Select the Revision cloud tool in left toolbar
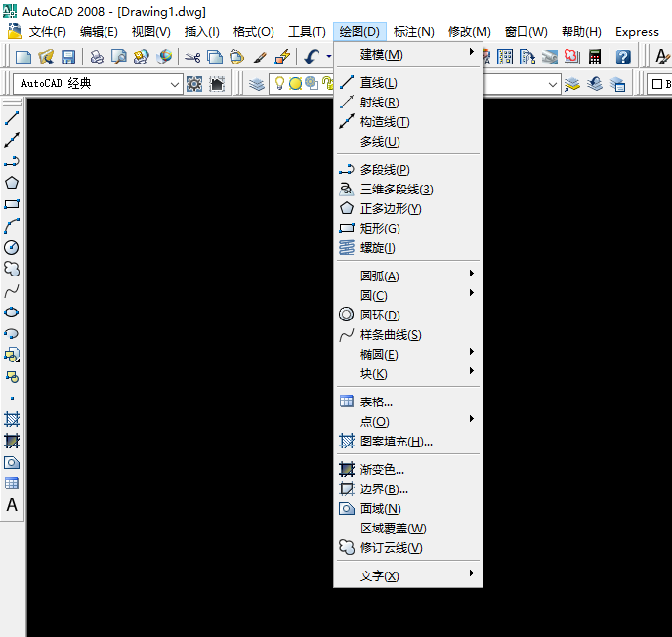The image size is (672, 637). coord(12,269)
